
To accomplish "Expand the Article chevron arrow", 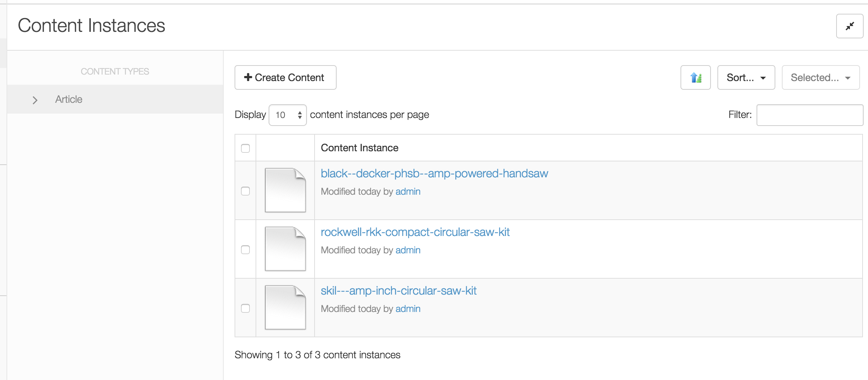I will [x=35, y=100].
